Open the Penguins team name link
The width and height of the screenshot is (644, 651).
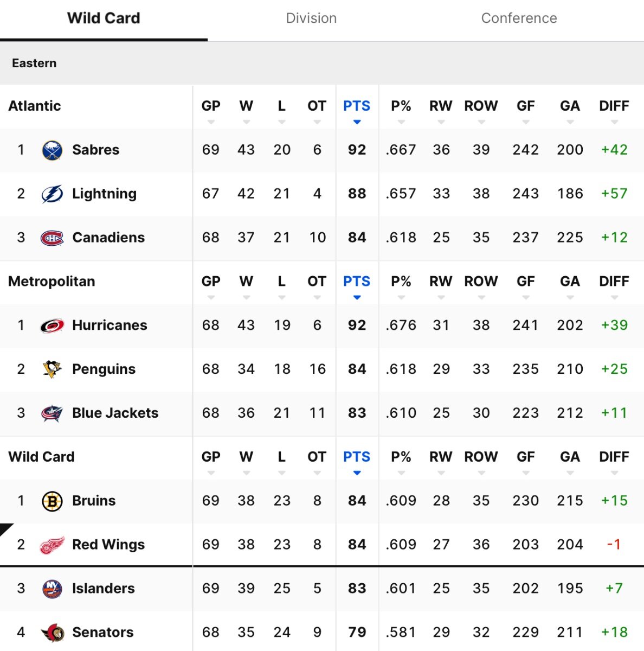[104, 369]
